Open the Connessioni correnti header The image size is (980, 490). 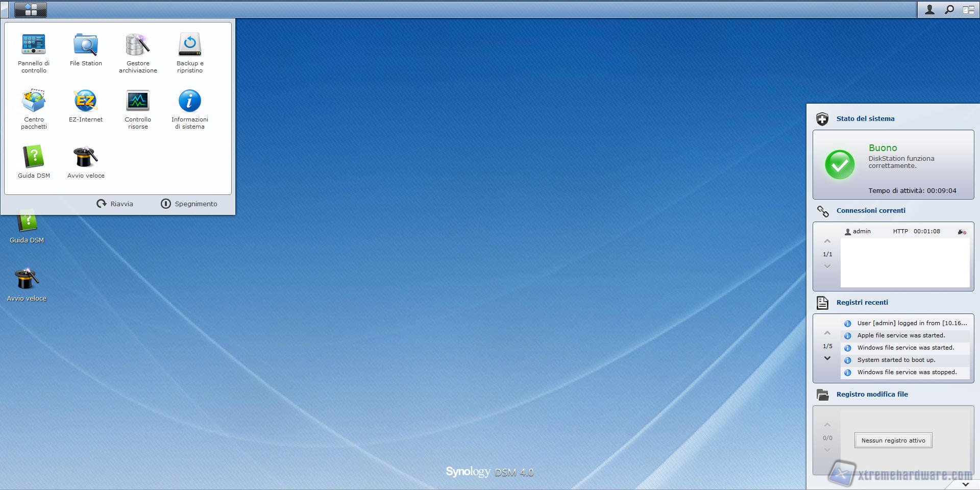(x=871, y=210)
